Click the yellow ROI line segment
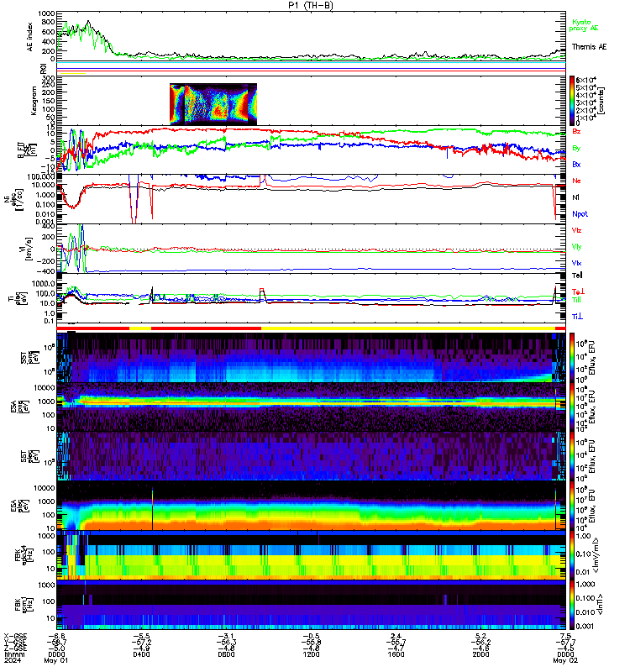Viewport: 630px width, 672px height. point(73,73)
